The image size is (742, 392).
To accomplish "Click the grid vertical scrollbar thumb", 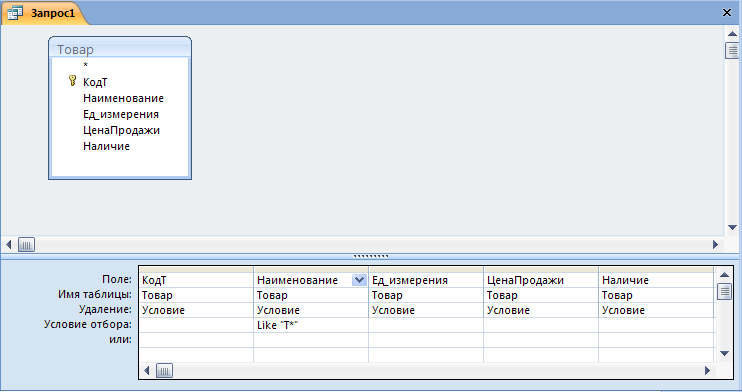I will pyautogui.click(x=724, y=291).
